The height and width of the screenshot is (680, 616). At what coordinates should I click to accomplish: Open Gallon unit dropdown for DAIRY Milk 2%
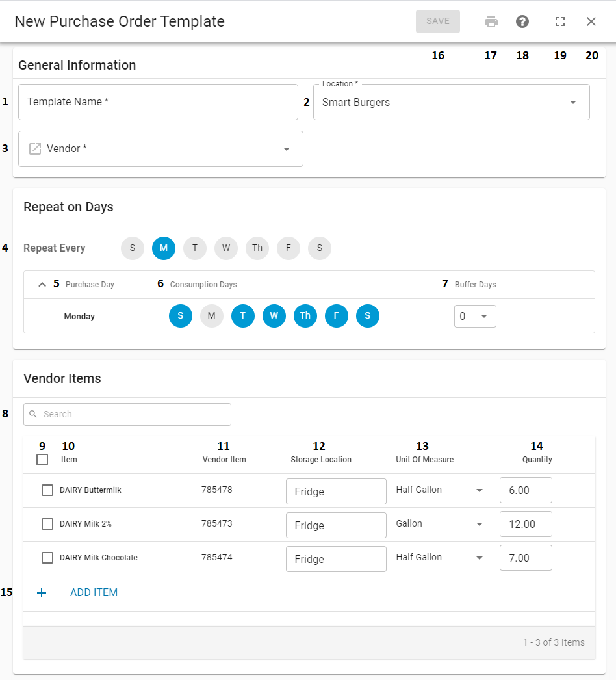(439, 524)
